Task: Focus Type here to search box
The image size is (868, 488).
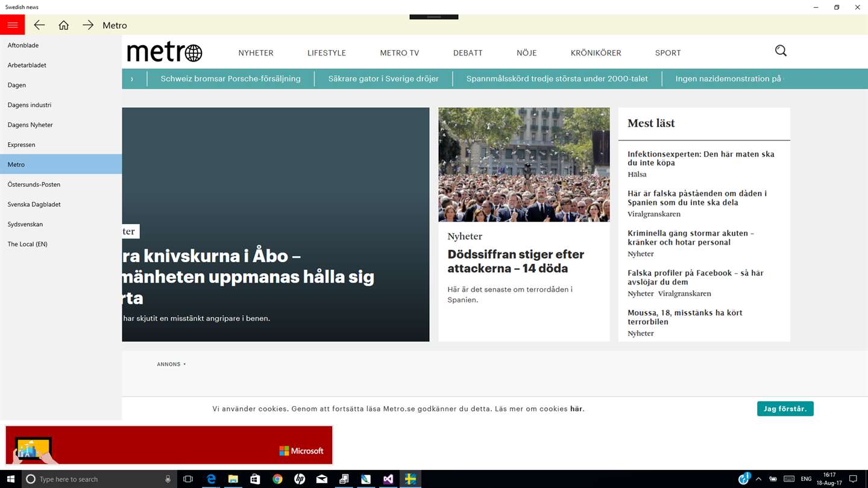Action: click(99, 479)
